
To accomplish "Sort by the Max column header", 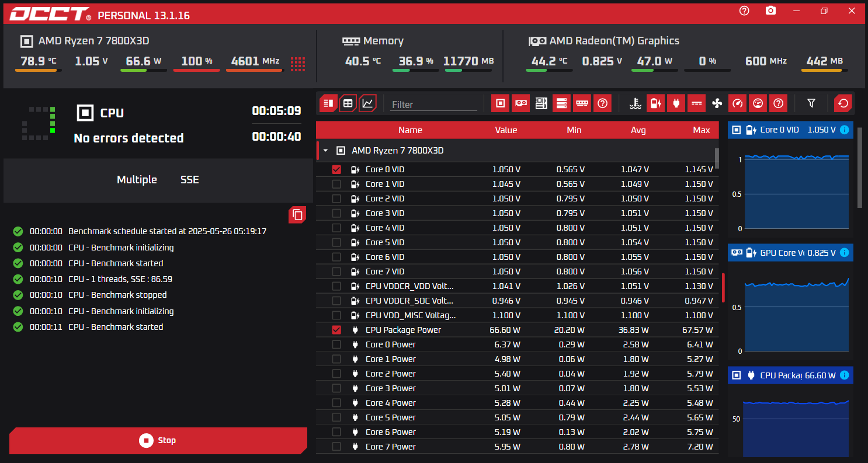I will [702, 130].
